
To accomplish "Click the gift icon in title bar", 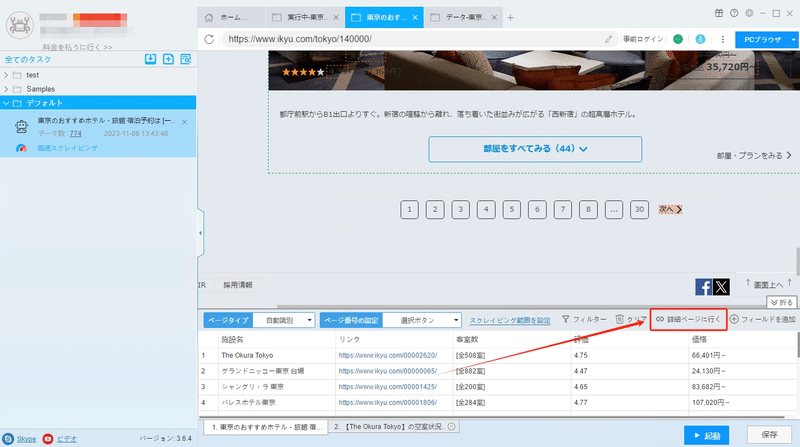I will 718,13.
